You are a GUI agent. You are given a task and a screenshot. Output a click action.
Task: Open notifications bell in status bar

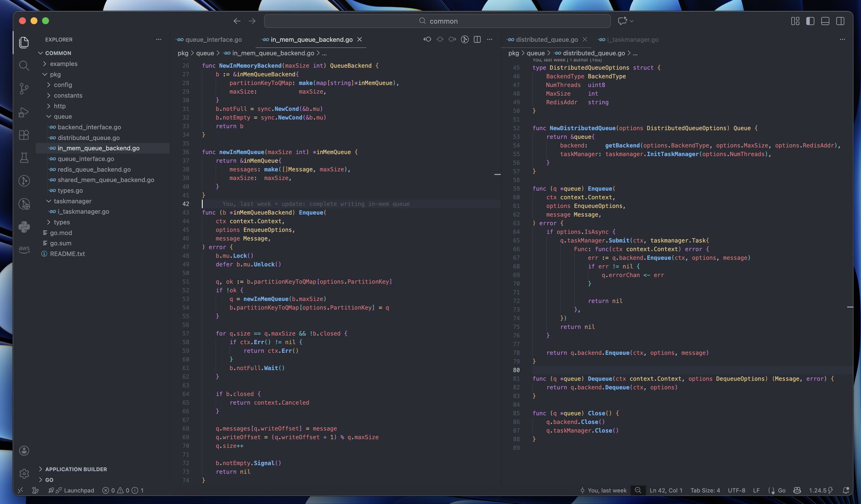coord(846,491)
